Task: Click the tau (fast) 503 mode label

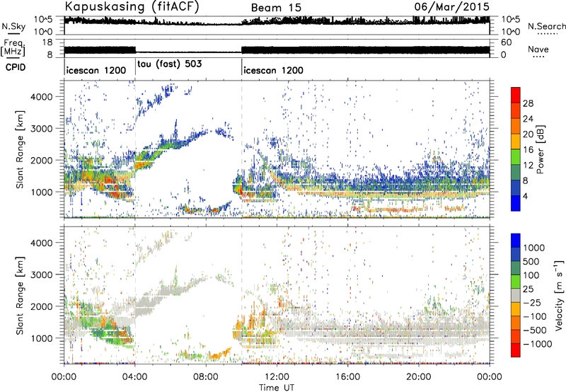Action: point(170,64)
